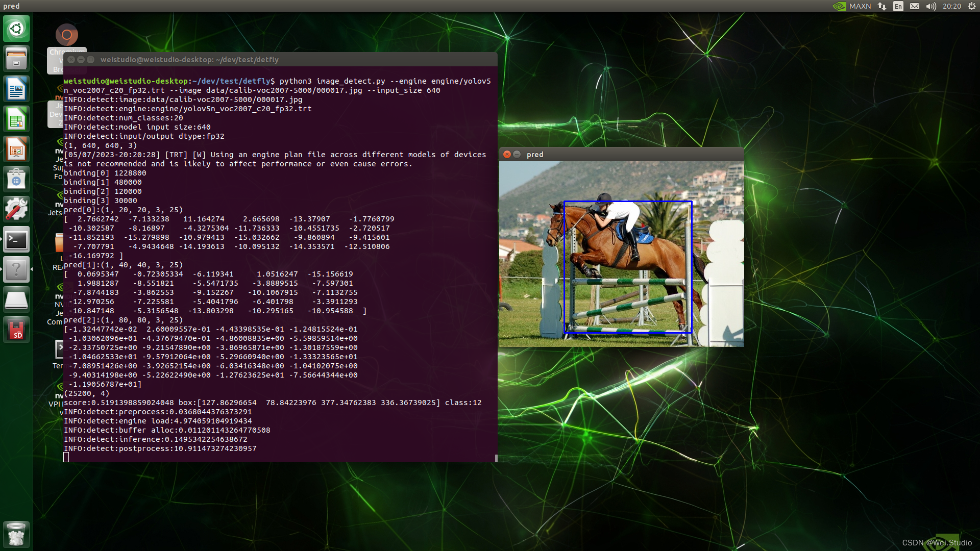
Task: Close the pred image window
Action: point(507,155)
